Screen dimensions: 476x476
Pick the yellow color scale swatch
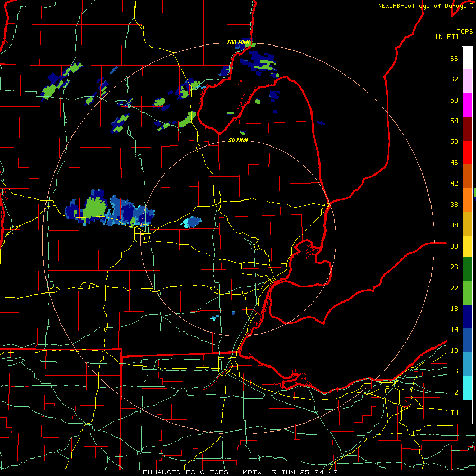467,246
